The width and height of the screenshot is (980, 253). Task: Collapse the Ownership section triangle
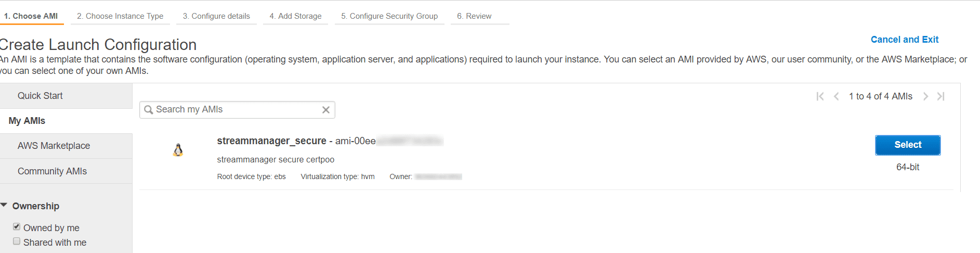click(4, 205)
